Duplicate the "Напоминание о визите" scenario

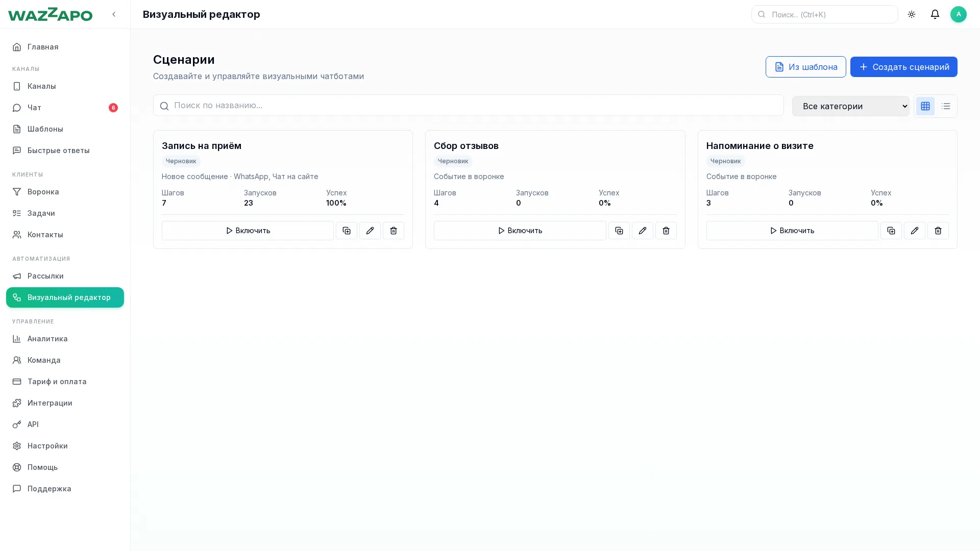[891, 231]
